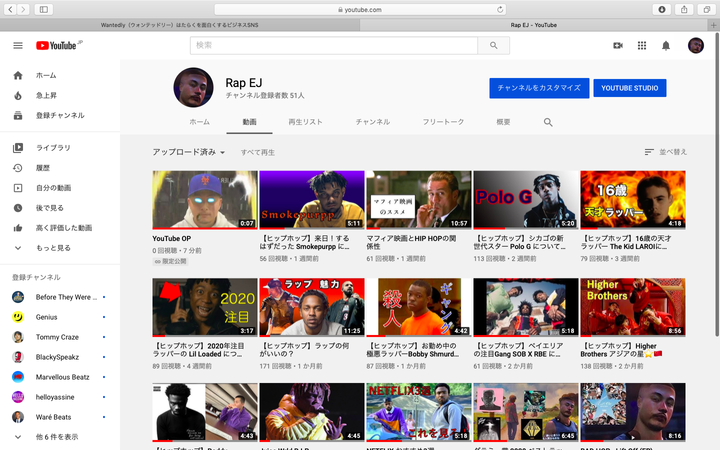Open Rap EJ channel avatar
The width and height of the screenshot is (720, 450).
(x=193, y=87)
